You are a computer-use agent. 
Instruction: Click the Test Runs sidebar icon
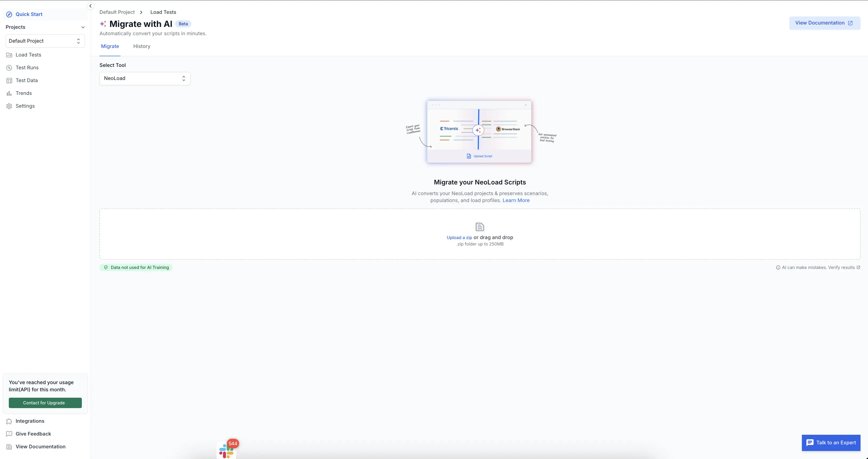(x=9, y=68)
